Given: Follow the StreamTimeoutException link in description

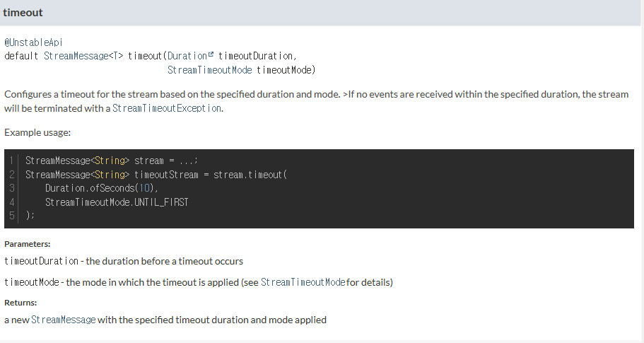Looking at the screenshot, I should click(167, 108).
